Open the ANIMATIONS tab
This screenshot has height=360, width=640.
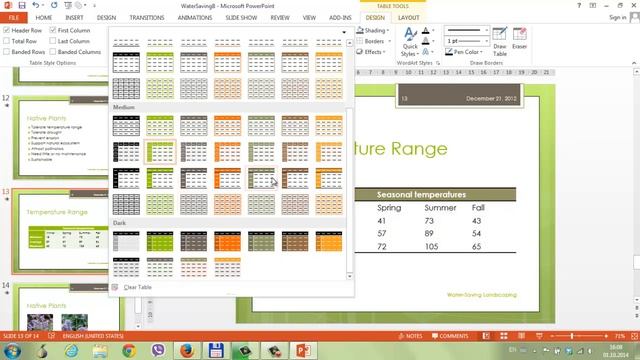195,18
